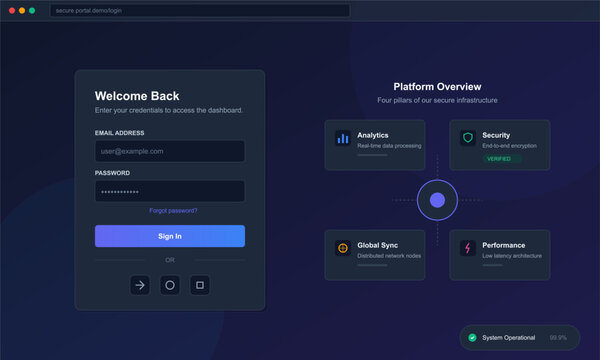Open the Analytics card
Image resolution: width=600 pixels, height=360 pixels.
coord(375,145)
